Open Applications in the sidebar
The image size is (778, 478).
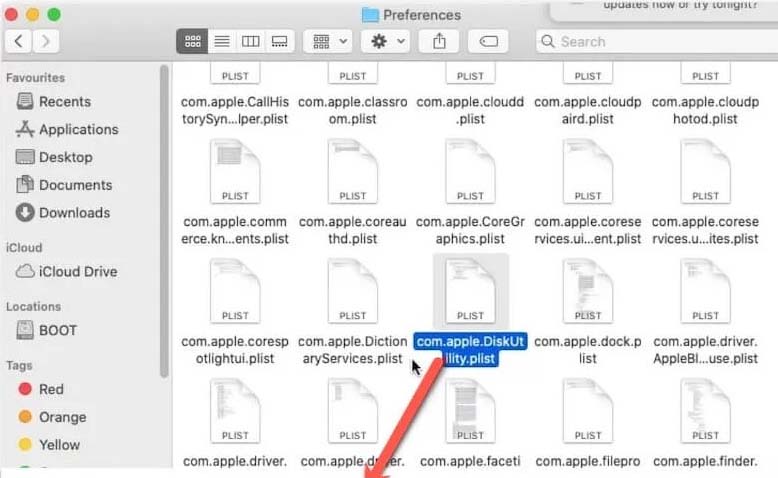67,129
